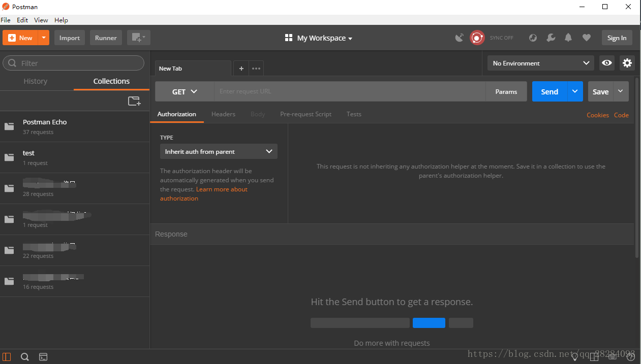Click the Response section header
Screen dimensions: 641x364
(392, 234)
